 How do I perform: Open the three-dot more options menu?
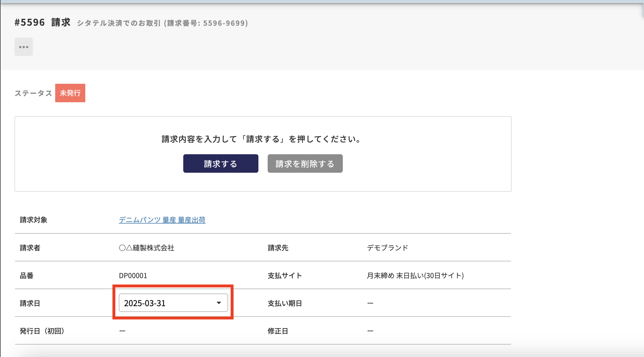(24, 47)
